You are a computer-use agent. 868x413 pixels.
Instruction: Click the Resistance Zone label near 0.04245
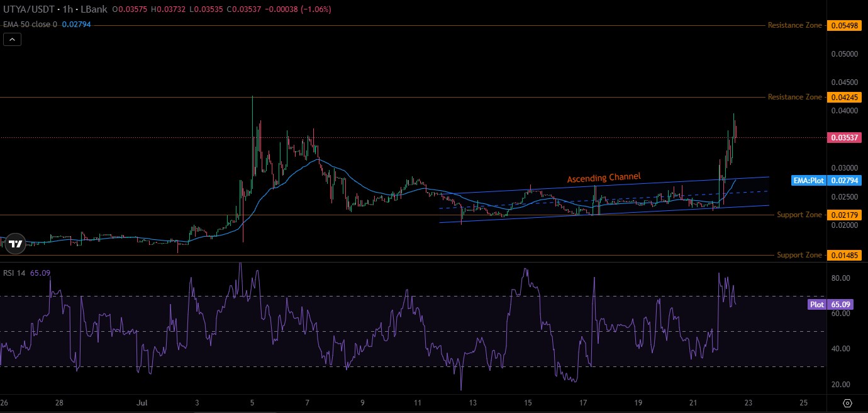pyautogui.click(x=794, y=97)
